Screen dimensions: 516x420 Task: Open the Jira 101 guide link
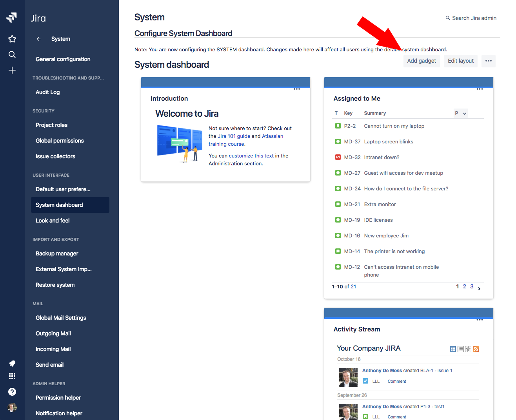234,136
